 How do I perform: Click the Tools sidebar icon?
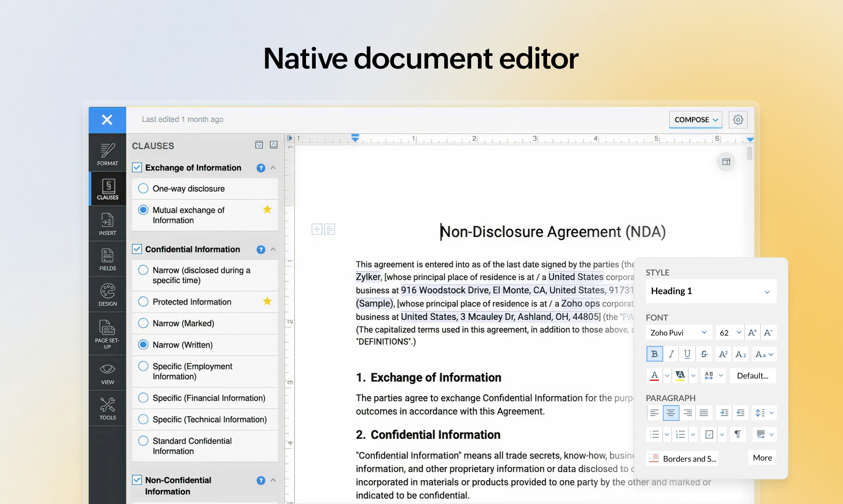click(x=108, y=409)
